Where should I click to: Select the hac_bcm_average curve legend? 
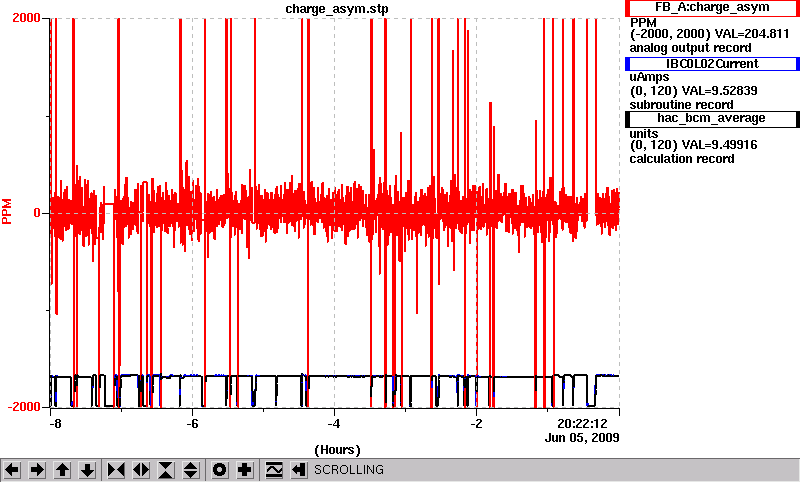[x=712, y=119]
